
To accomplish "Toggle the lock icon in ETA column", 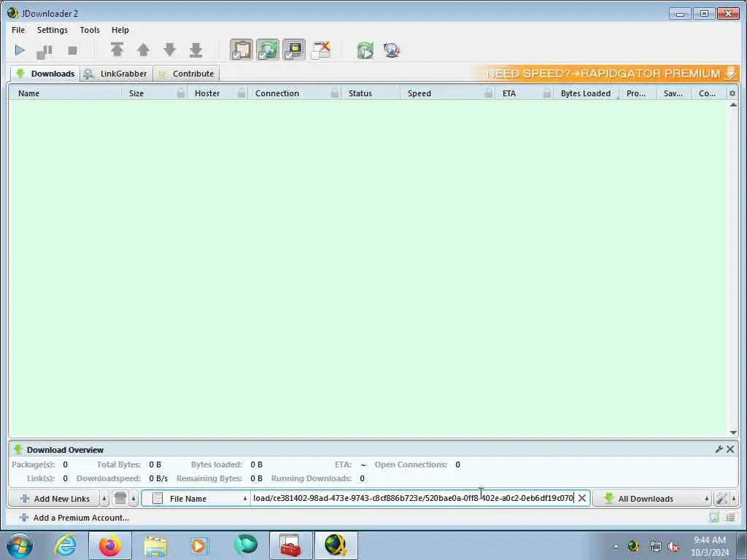I will 547,93.
